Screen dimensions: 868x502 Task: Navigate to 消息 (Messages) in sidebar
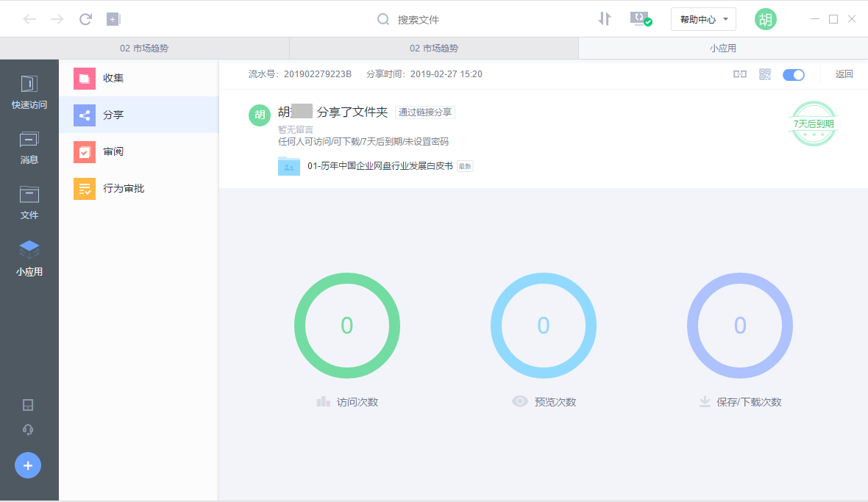click(29, 146)
